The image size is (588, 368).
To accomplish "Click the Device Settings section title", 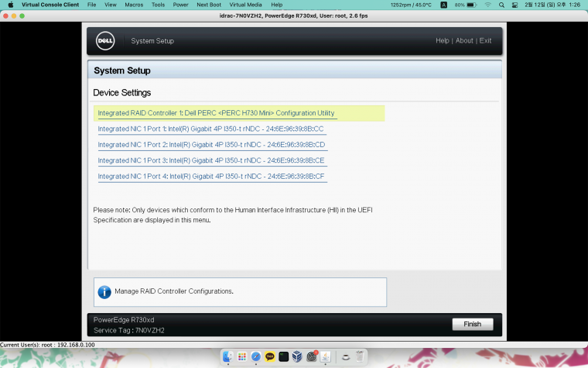I will 122,93.
